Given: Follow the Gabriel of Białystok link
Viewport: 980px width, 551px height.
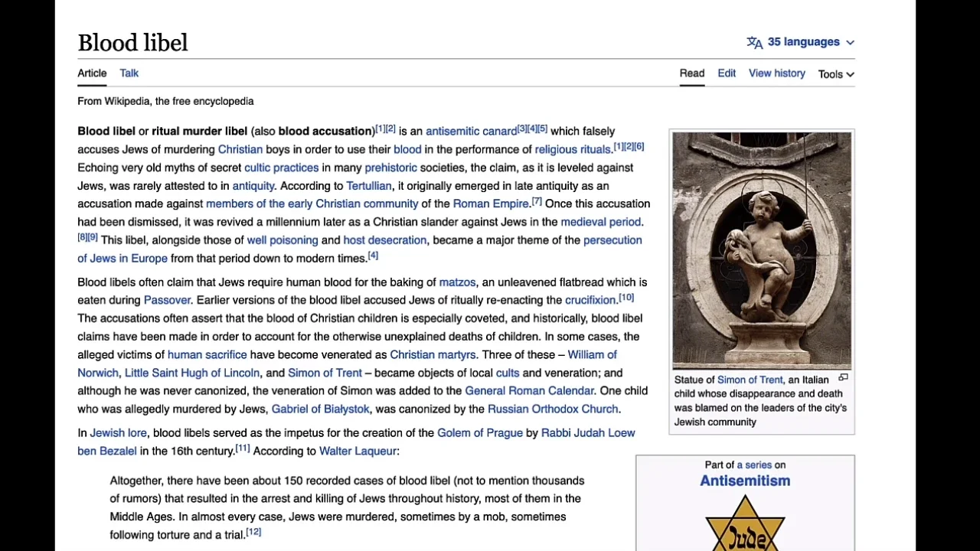Looking at the screenshot, I should click(x=320, y=409).
